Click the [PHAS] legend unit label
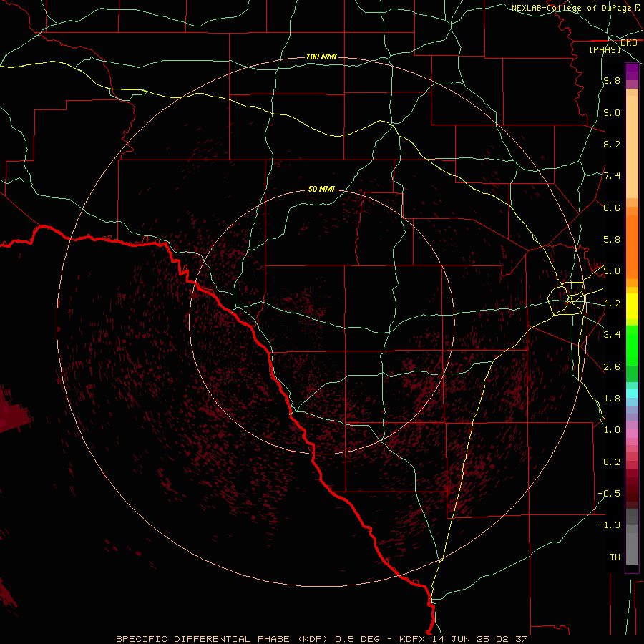 605,49
